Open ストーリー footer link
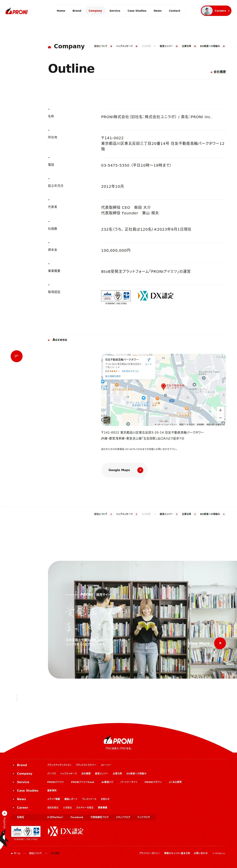The width and height of the screenshot is (237, 868). tap(106, 765)
